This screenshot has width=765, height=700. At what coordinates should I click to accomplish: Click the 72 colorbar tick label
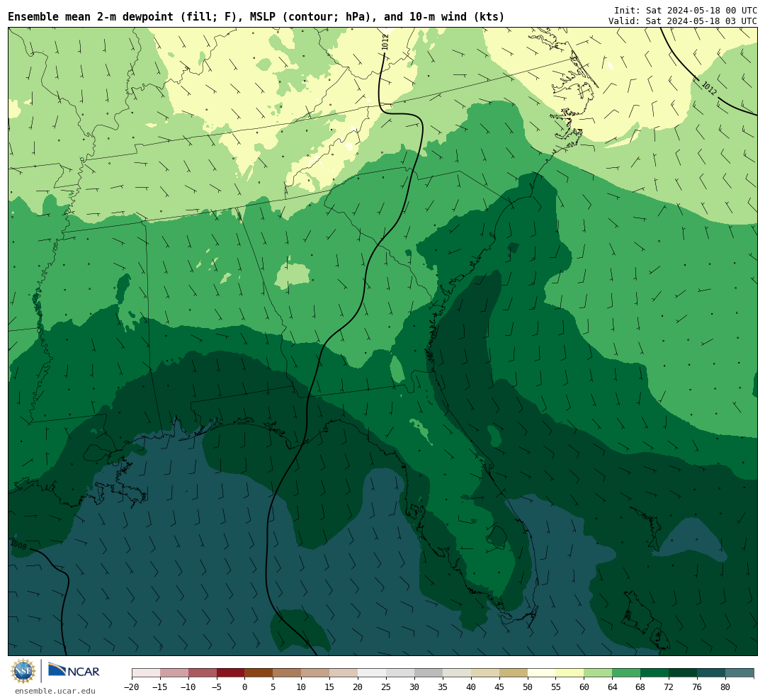(669, 687)
